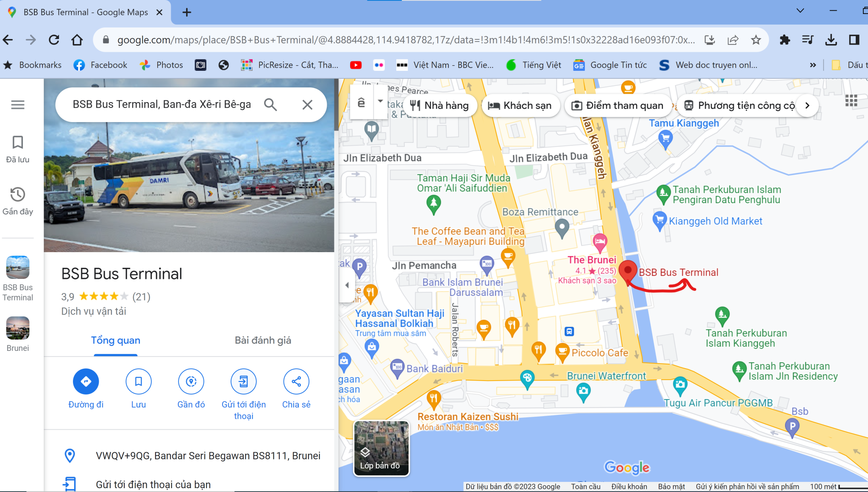The image size is (868, 492).
Task: Open the transit dropdown arrow on map
Action: (380, 102)
